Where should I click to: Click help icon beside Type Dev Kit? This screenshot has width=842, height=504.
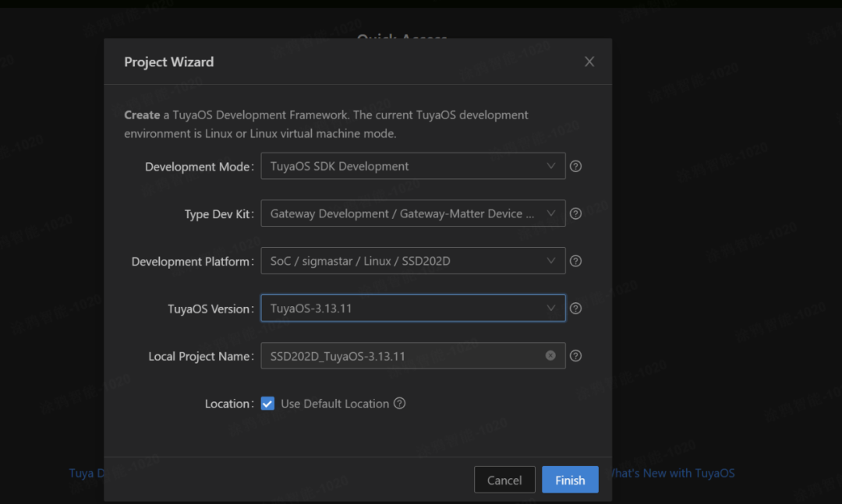tap(575, 213)
